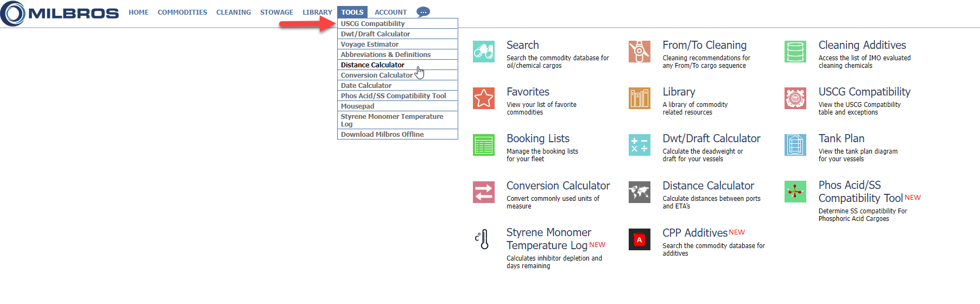Screen dimensions: 980x304
Task: Open the From/To Cleaning icon
Action: [639, 52]
